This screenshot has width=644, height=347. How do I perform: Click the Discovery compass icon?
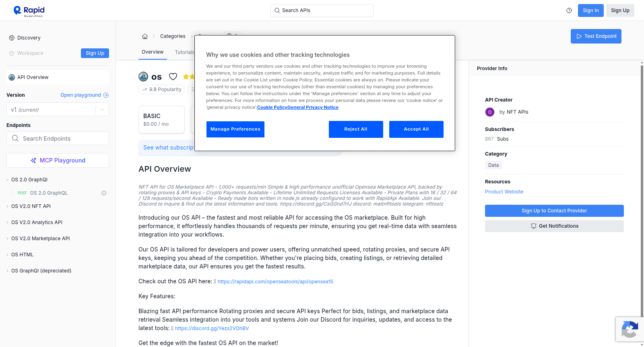[12, 38]
